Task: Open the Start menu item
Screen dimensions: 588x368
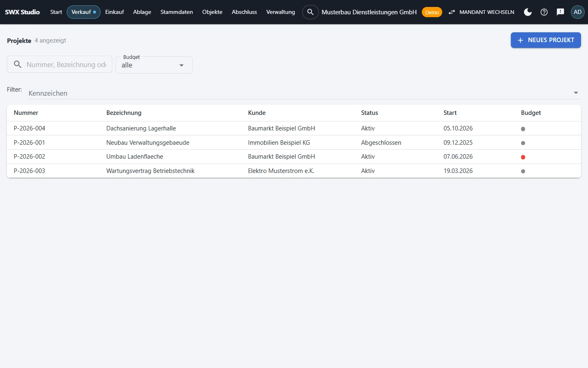Action: point(56,12)
